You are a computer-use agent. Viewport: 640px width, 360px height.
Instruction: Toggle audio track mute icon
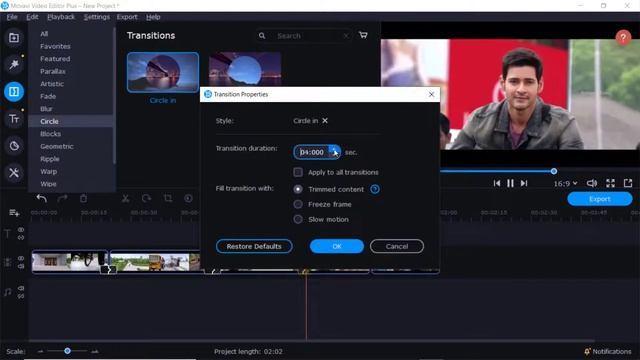21,289
